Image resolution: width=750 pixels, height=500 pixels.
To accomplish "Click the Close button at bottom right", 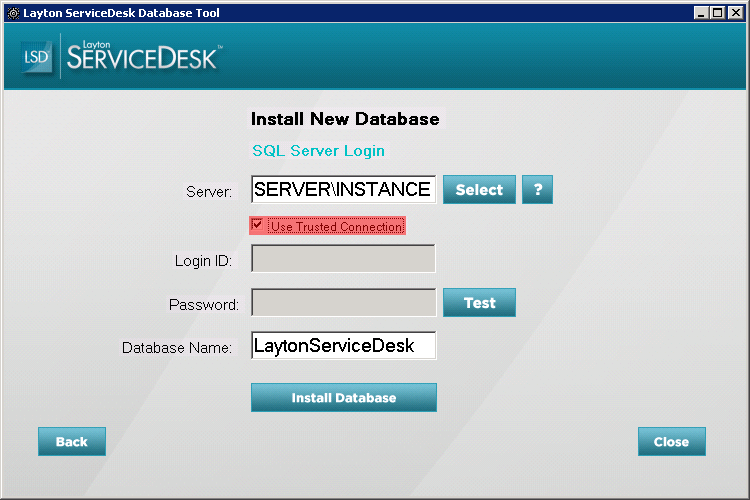I will click(x=672, y=442).
